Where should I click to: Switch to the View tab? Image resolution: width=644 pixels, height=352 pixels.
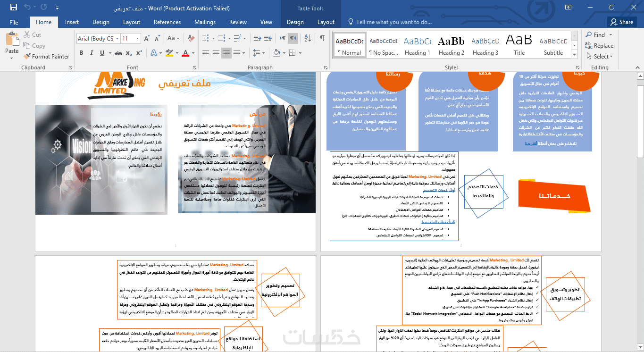point(266,22)
